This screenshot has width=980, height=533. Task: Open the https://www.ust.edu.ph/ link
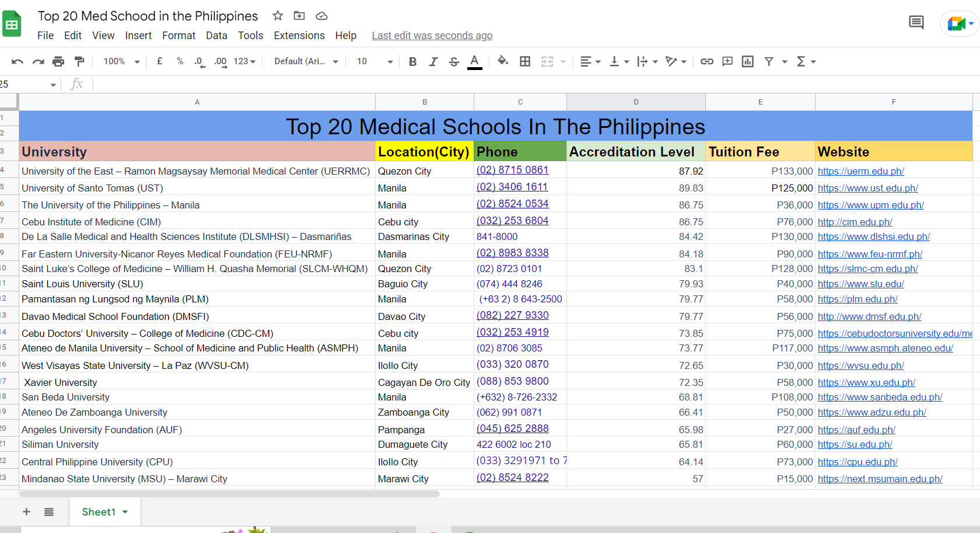tap(867, 188)
